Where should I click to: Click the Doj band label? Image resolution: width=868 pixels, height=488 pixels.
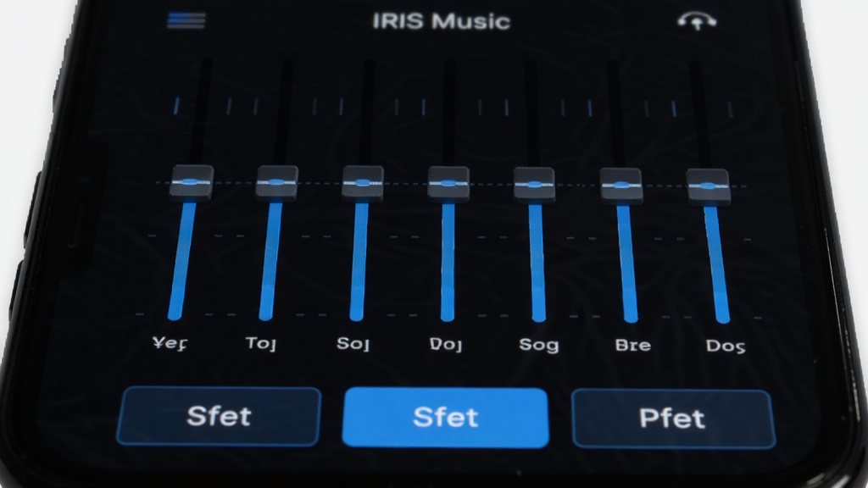(446, 345)
